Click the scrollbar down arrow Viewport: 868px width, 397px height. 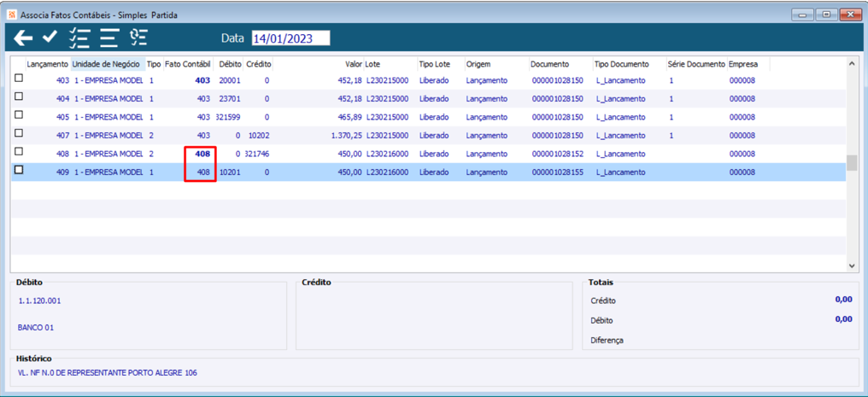coord(852,266)
